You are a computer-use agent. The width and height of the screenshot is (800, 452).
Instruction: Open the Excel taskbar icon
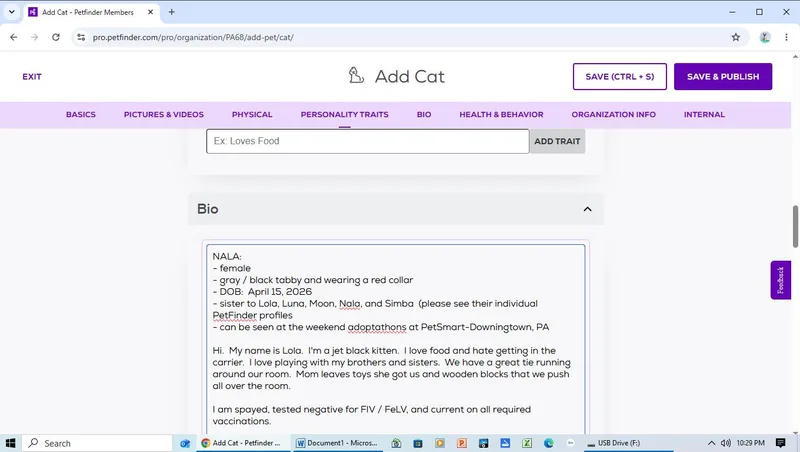527,443
